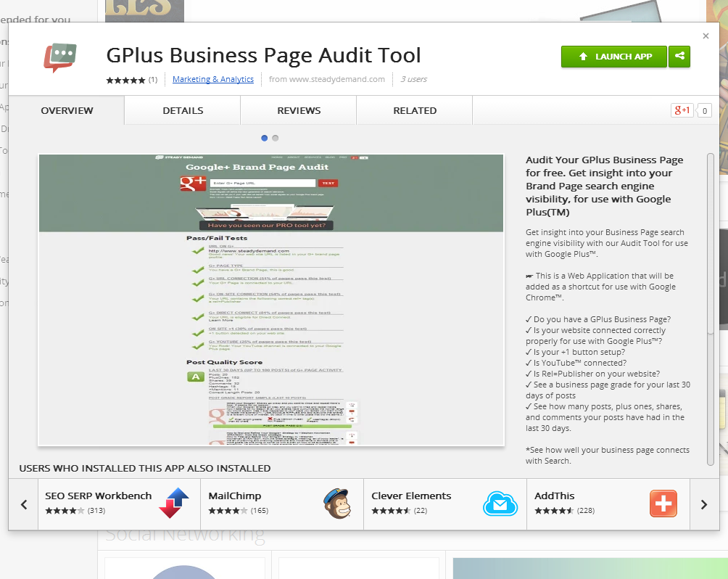728x579 pixels.
Task: Open the Marketing & Analytics category link
Action: click(x=213, y=79)
